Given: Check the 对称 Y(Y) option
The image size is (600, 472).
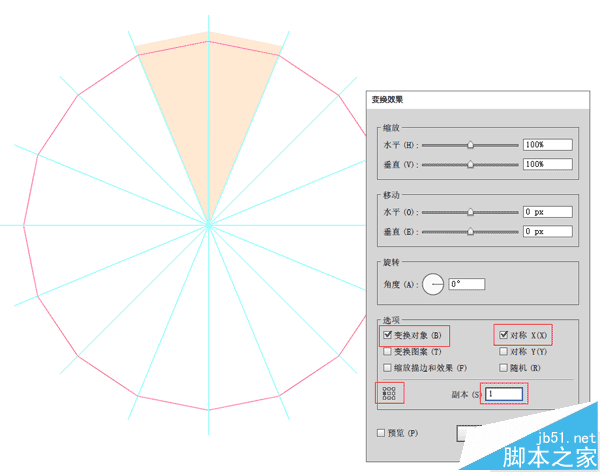Looking at the screenshot, I should [503, 351].
